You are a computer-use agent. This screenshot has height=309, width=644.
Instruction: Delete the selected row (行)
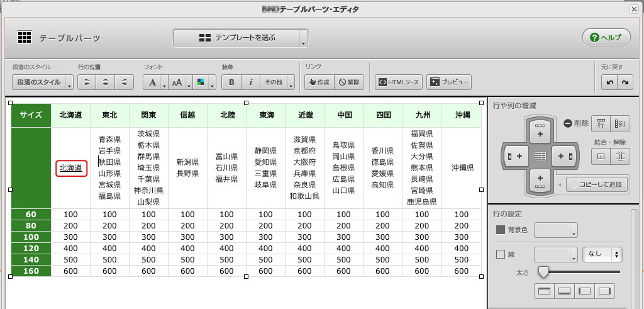tap(601, 123)
